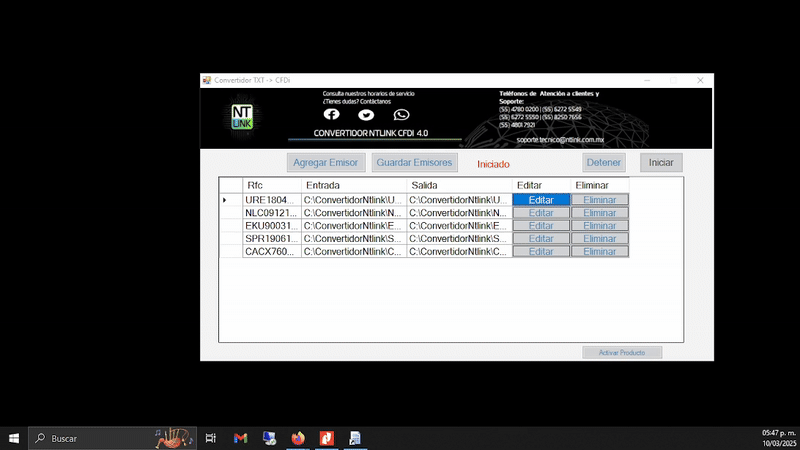Screen dimensions: 800x450
Task: Select the Rfc column header
Action: coord(272,185)
